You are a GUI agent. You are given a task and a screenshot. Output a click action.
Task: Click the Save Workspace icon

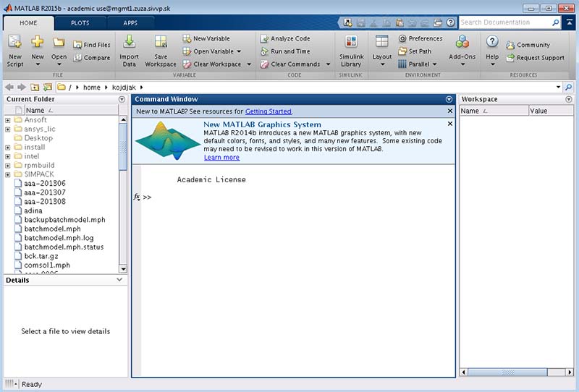(161, 43)
